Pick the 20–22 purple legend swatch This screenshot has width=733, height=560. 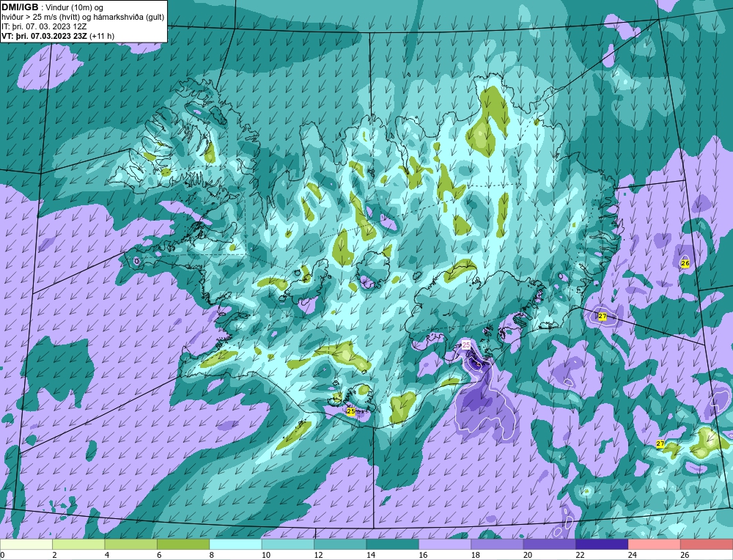(550, 545)
